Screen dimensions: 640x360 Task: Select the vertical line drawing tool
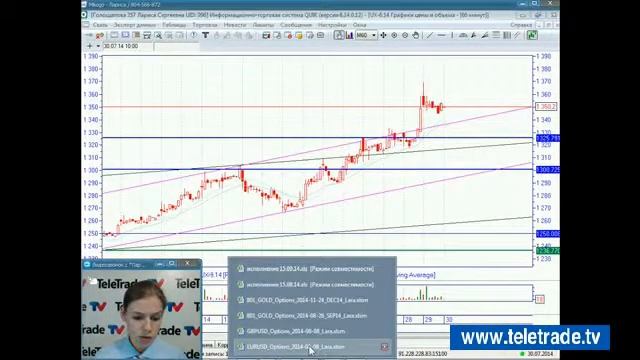click(452, 36)
